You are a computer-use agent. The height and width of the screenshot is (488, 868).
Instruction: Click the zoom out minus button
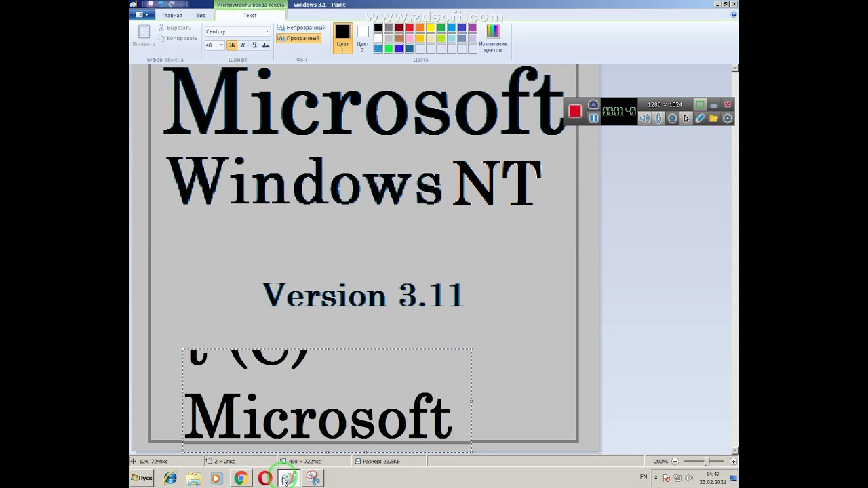coord(675,461)
